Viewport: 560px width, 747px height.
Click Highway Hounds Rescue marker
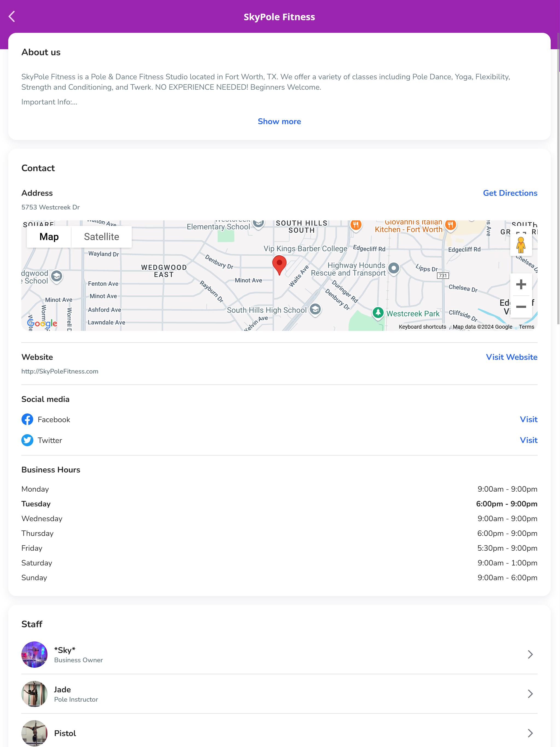(x=393, y=269)
